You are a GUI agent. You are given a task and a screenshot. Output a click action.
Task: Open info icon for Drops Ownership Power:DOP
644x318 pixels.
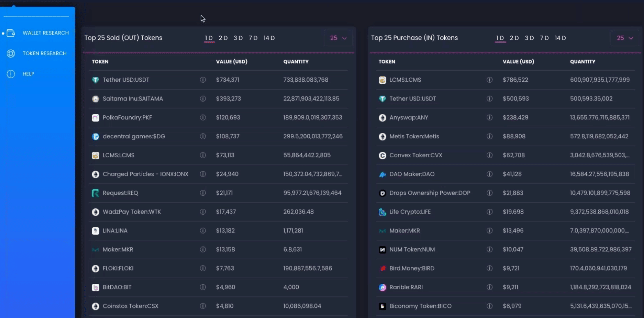pyautogui.click(x=490, y=193)
